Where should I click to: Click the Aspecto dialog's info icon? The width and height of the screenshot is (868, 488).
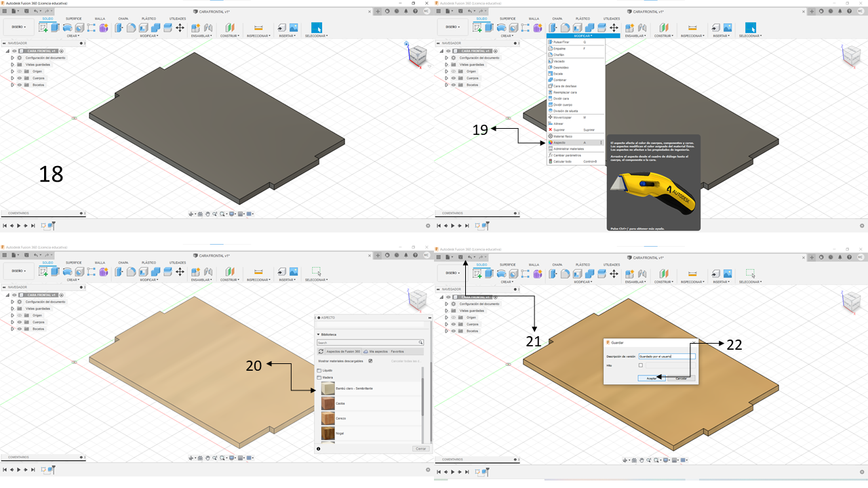pos(319,449)
